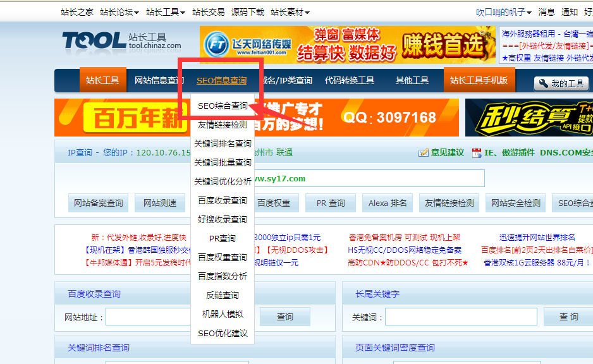This screenshot has height=364, width=593.
Task: Open 站长之家 in top bar
Action: tap(76, 12)
